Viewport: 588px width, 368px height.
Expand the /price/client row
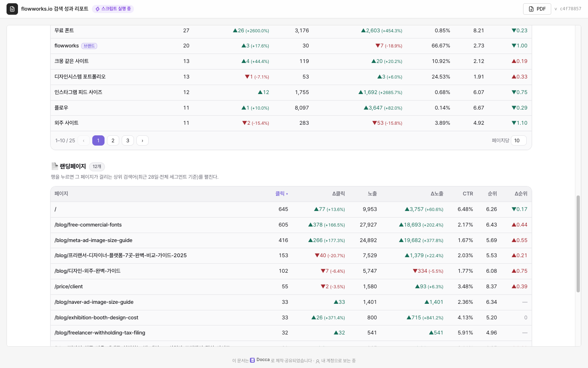pos(291,287)
